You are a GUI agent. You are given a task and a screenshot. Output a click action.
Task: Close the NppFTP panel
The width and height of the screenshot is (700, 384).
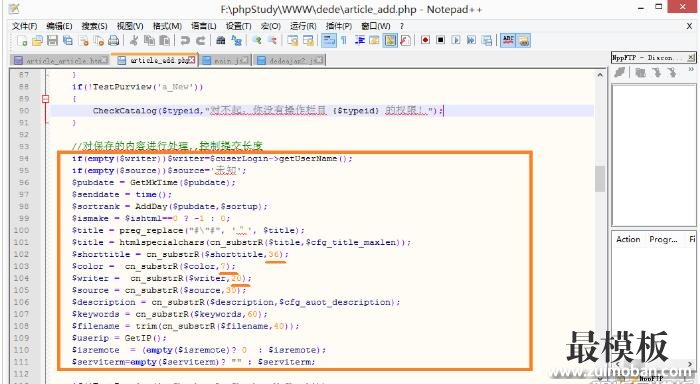(691, 57)
